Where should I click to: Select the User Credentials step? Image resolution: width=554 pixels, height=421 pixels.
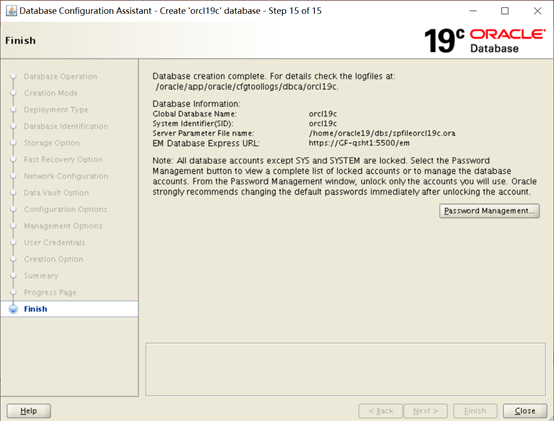[x=54, y=243]
